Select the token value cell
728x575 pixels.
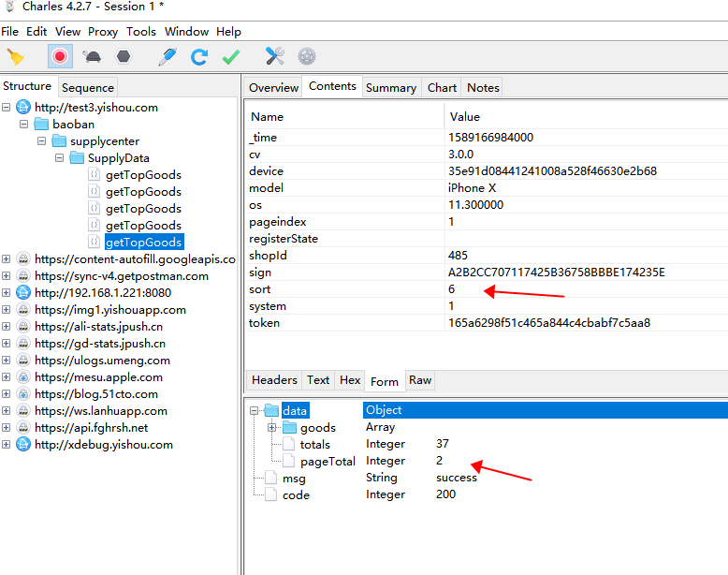[x=586, y=323]
